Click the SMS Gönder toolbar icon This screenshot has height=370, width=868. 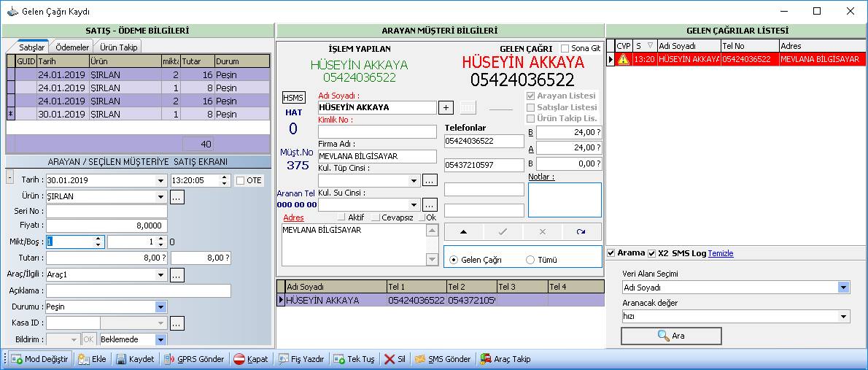(x=420, y=359)
